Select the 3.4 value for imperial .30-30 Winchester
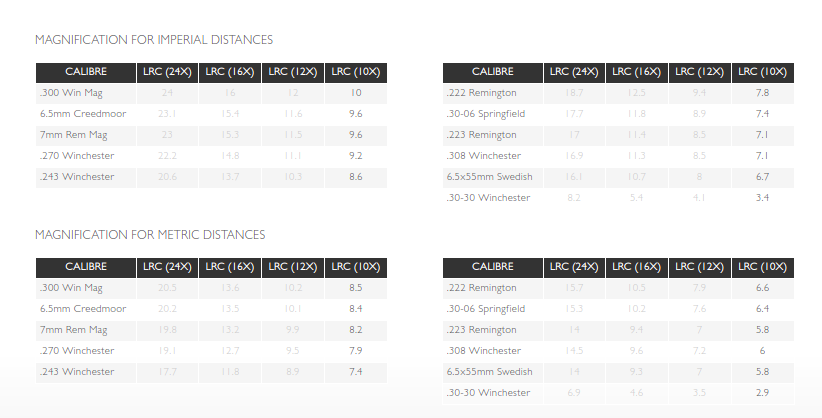 pos(762,198)
